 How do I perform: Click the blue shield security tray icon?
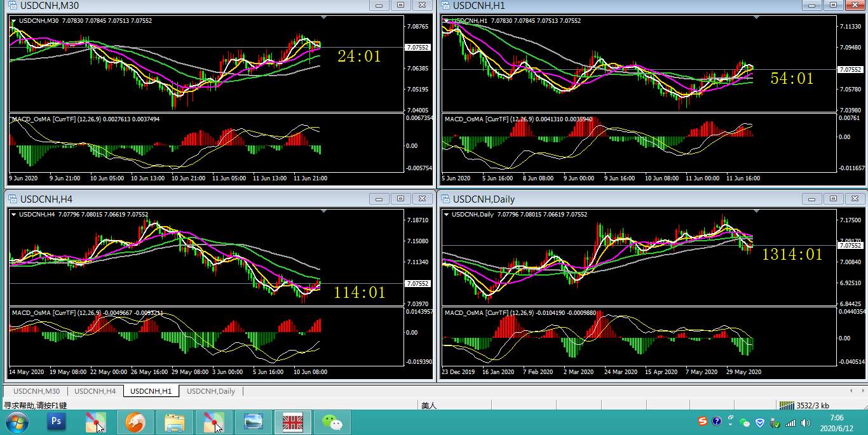[759, 422]
